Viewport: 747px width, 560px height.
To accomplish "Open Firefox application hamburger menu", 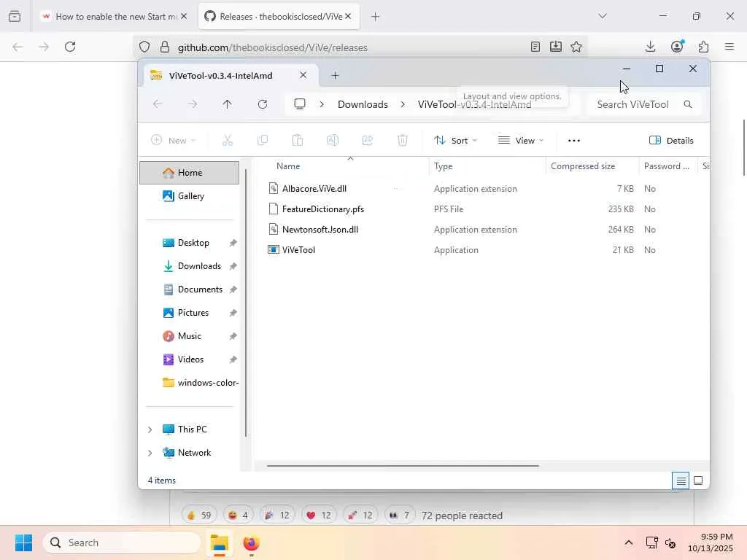I will point(729,47).
